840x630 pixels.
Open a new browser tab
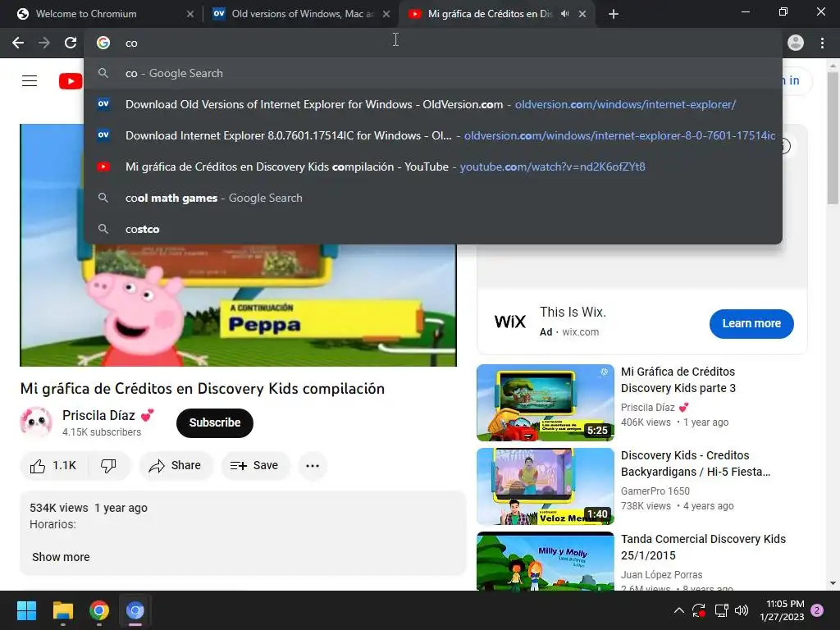tap(614, 14)
